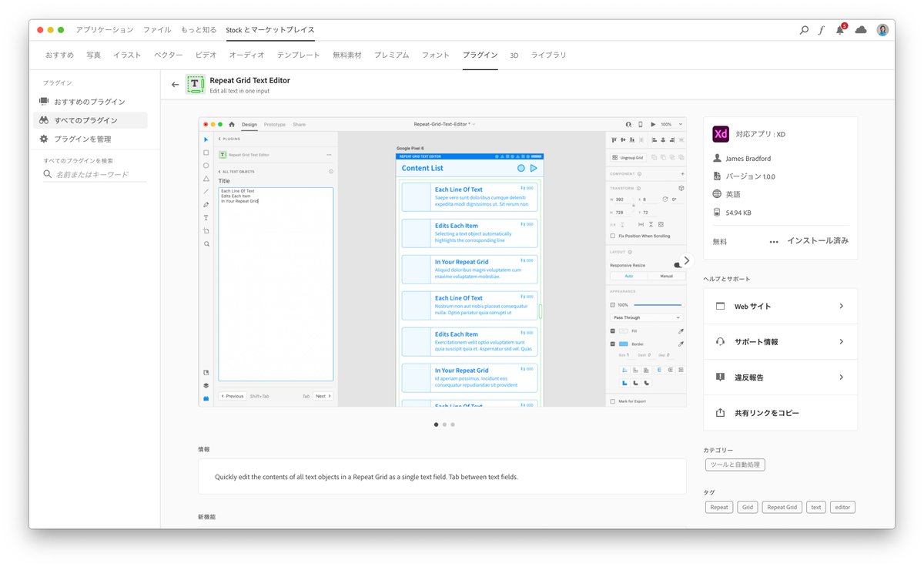This screenshot has height=567, width=924.
Task: Click the 'editor' tag
Action: tap(842, 507)
